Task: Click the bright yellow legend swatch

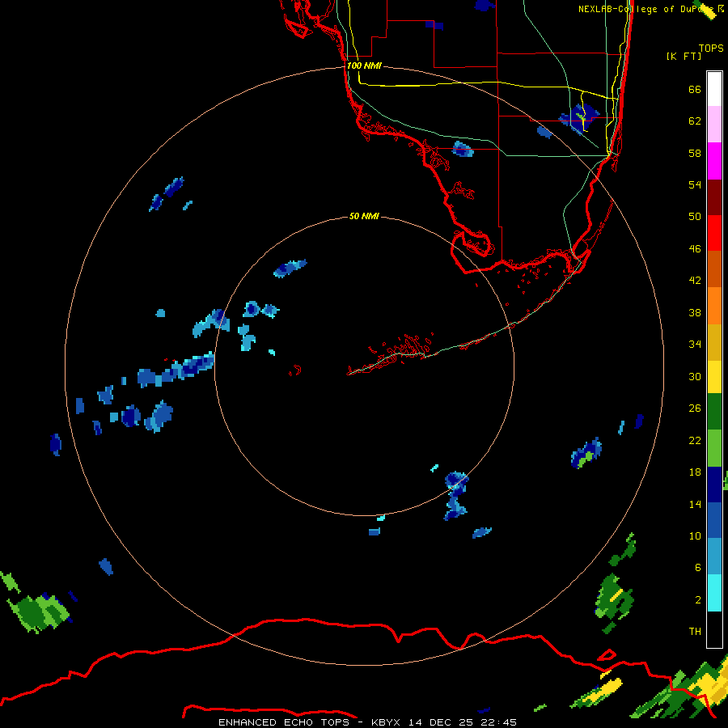Action: pos(714,377)
